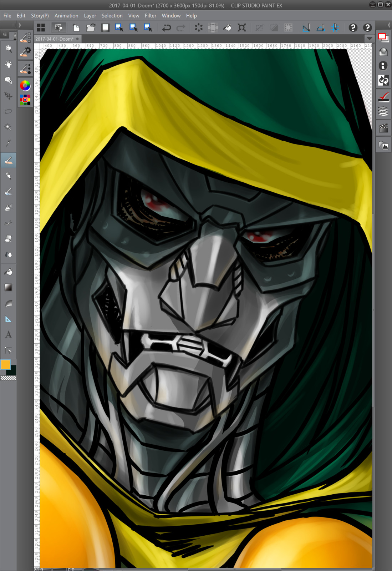392x571 pixels.
Task: Open the Story(P) menu
Action: (40, 16)
